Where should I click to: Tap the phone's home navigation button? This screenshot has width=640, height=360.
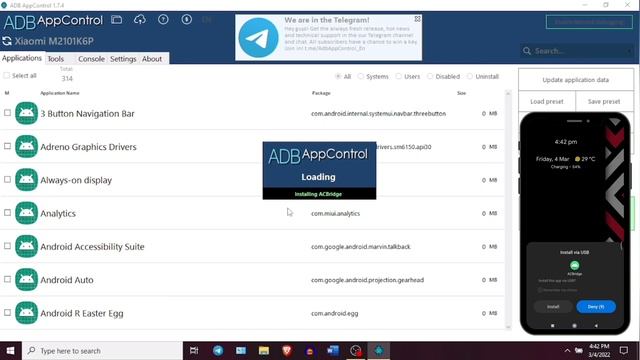pyautogui.click(x=574, y=326)
